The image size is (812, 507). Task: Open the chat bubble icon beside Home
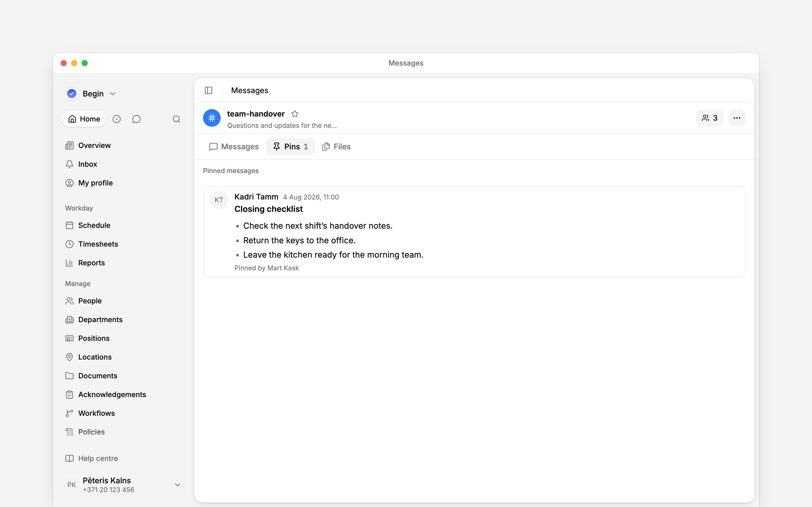click(x=136, y=119)
